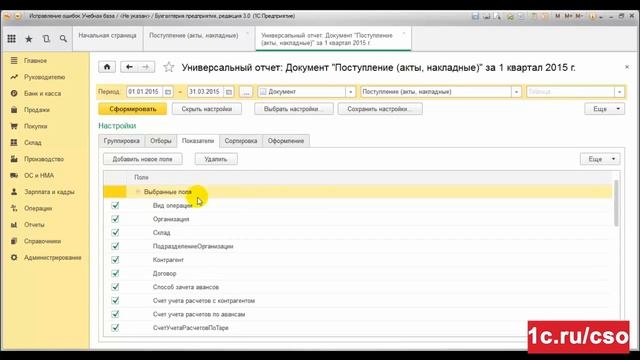Close the report form with X
This screenshot has height=360, width=640.
627,67
